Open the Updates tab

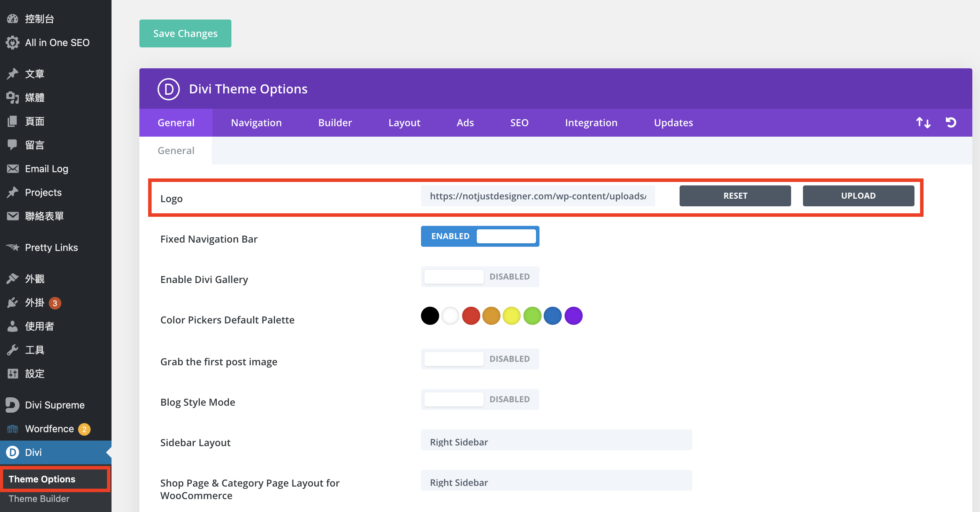673,123
